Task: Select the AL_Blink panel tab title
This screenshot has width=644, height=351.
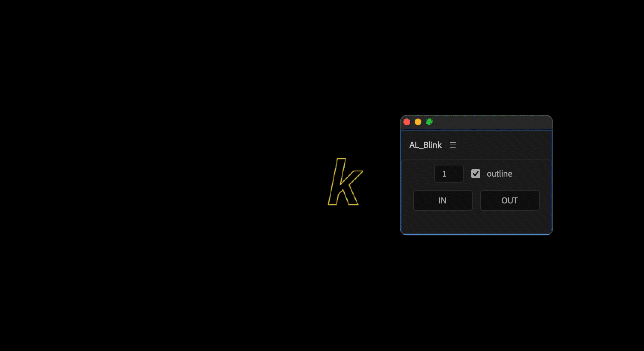Action: click(x=425, y=145)
